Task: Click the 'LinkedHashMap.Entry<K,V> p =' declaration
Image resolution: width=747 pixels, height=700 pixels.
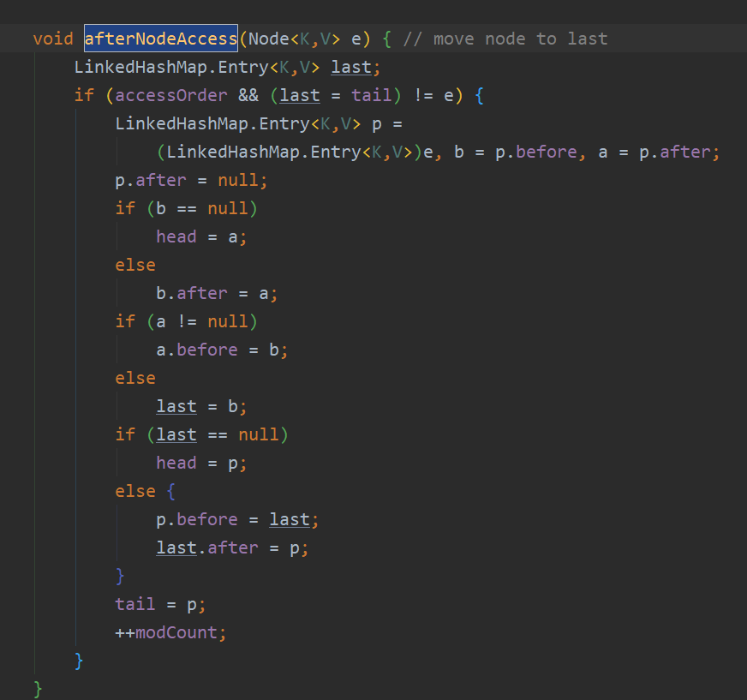Action: coord(259,124)
